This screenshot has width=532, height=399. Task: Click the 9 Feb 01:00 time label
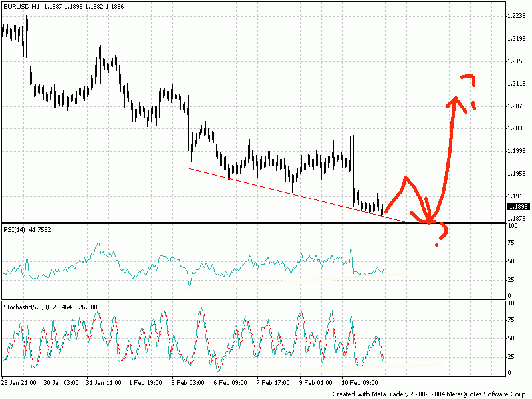point(315,383)
